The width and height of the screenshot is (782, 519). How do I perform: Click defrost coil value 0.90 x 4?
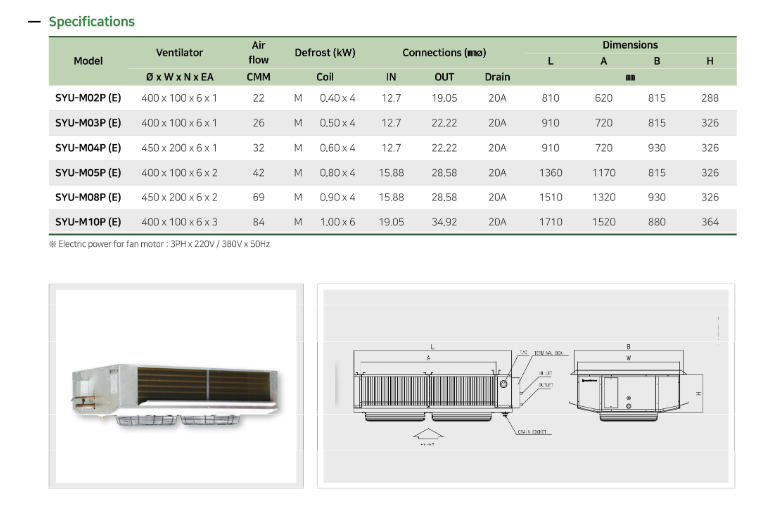tap(337, 197)
